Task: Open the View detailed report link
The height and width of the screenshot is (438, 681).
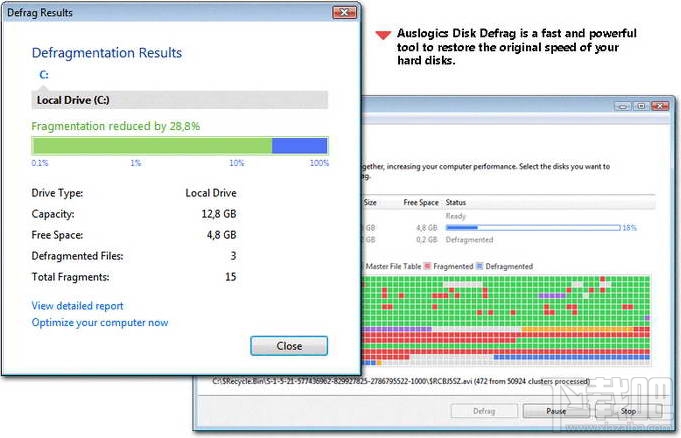Action: coord(77,306)
